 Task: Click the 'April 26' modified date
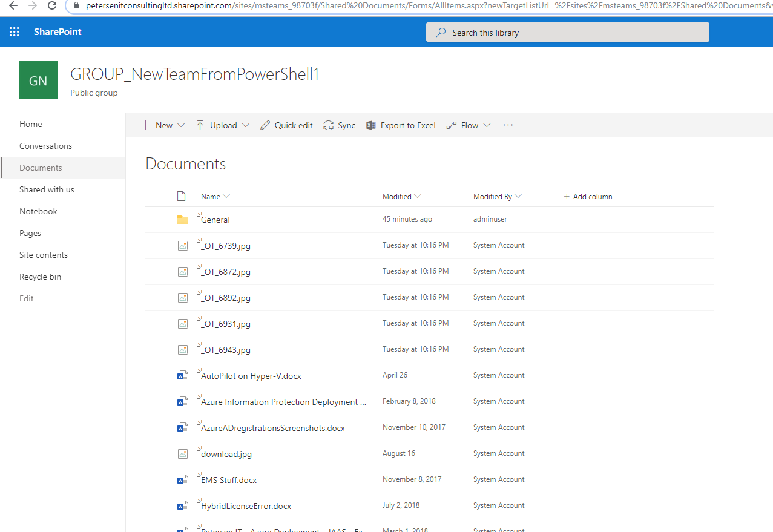tap(395, 375)
